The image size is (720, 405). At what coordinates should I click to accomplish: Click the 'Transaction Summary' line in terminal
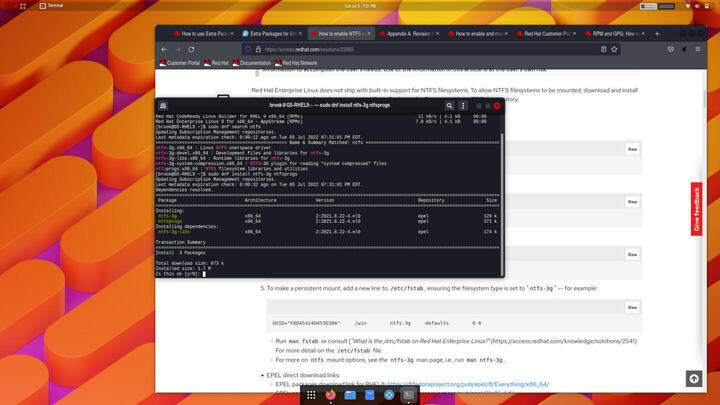tap(180, 242)
